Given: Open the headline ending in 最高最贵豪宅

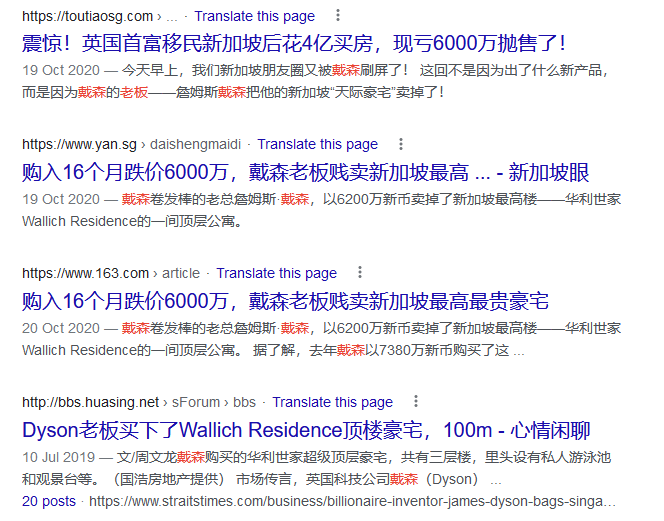Looking at the screenshot, I should click(x=285, y=301).
